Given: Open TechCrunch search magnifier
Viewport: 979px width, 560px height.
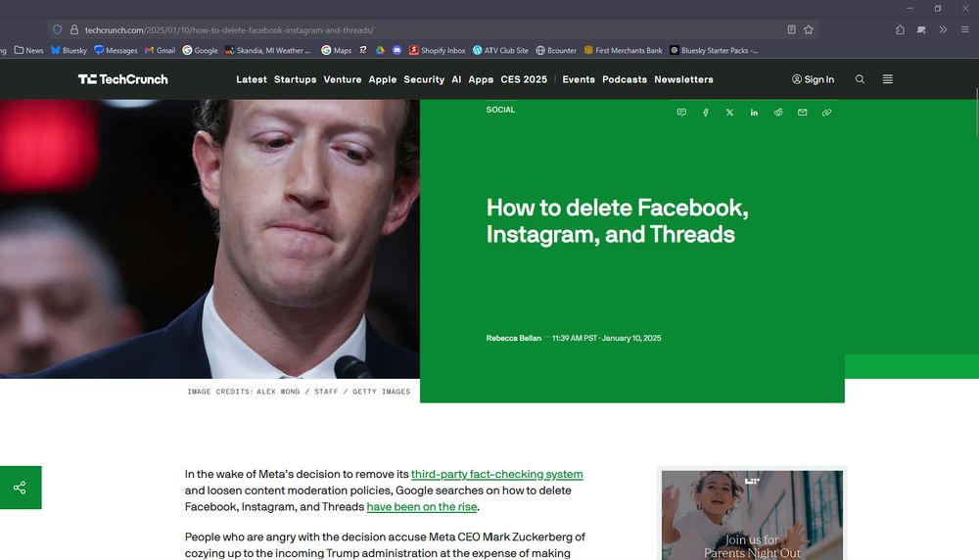Looking at the screenshot, I should tap(860, 79).
